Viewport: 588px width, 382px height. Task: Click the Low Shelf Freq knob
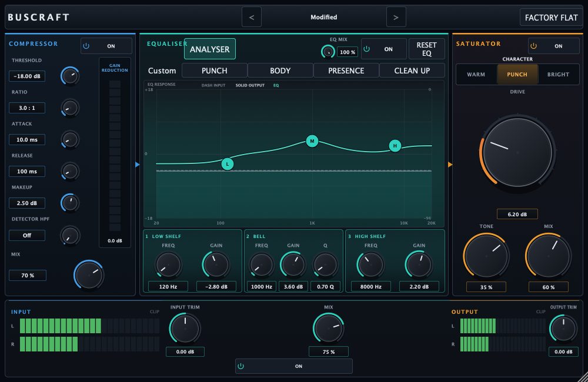coord(168,264)
